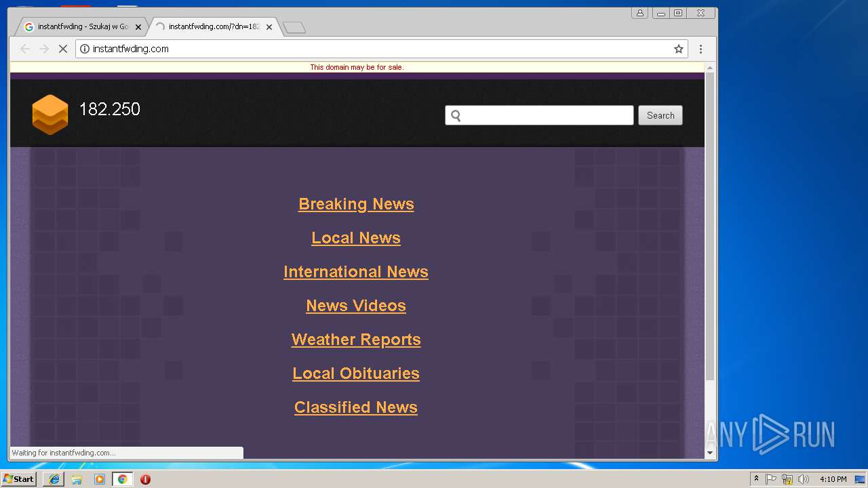Select the address bar URL field

[x=382, y=49]
